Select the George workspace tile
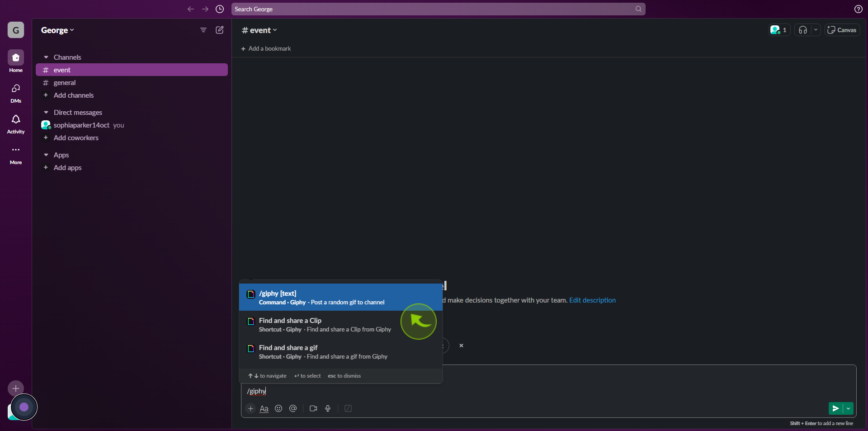This screenshot has width=868, height=431. point(16,30)
